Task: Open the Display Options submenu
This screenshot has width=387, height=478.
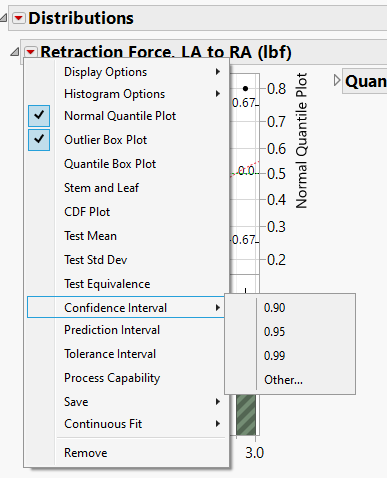Action: 128,72
